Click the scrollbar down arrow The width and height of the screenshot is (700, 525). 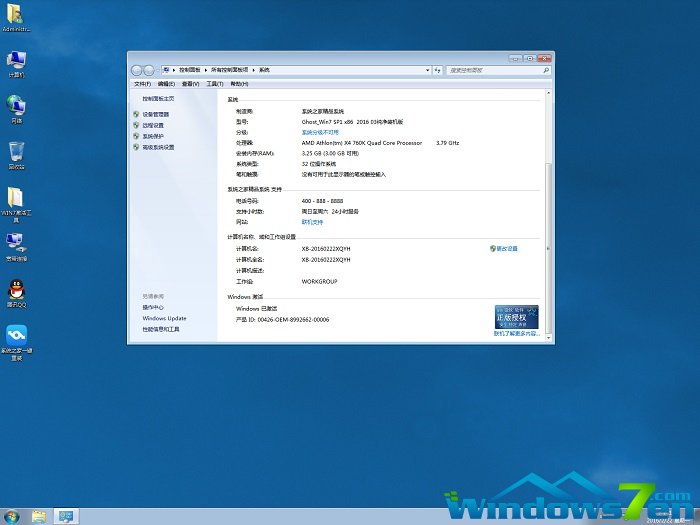549,338
